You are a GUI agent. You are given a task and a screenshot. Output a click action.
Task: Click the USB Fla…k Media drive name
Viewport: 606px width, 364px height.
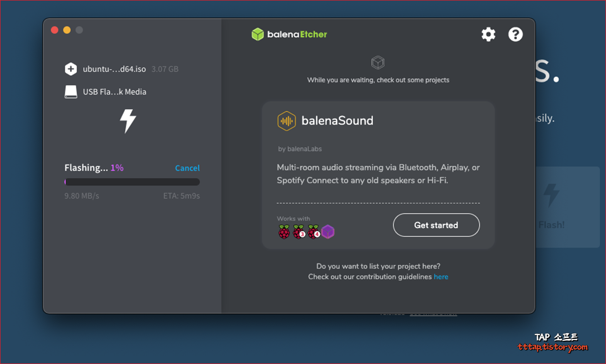click(115, 91)
